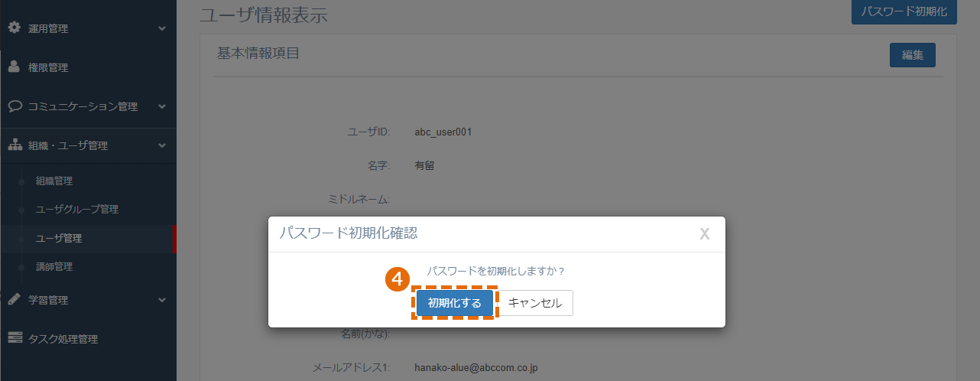This screenshot has height=381, width=980.
Task: Click the パスワード初期化確認 dialog title
Action: (x=349, y=233)
